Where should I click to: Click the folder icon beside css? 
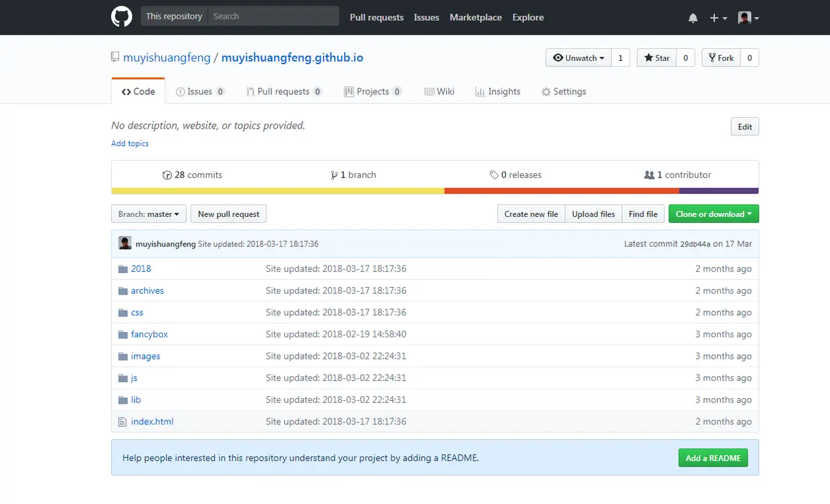[122, 313]
